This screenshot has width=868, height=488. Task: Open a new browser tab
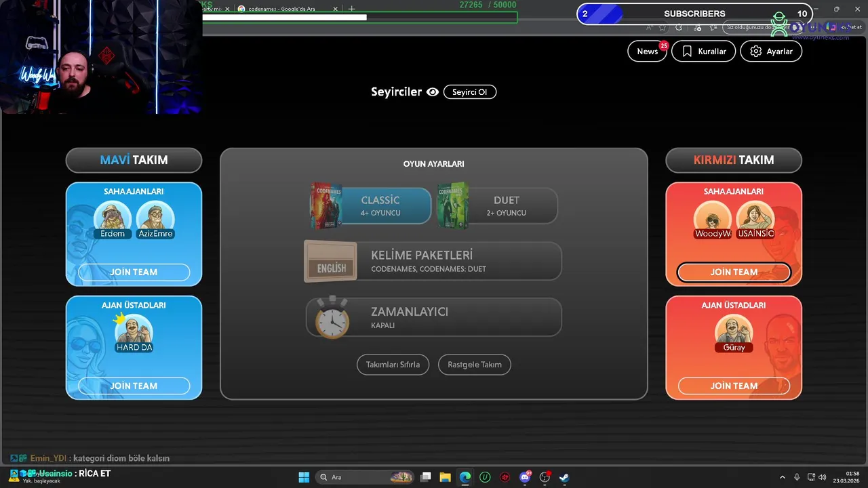click(351, 9)
